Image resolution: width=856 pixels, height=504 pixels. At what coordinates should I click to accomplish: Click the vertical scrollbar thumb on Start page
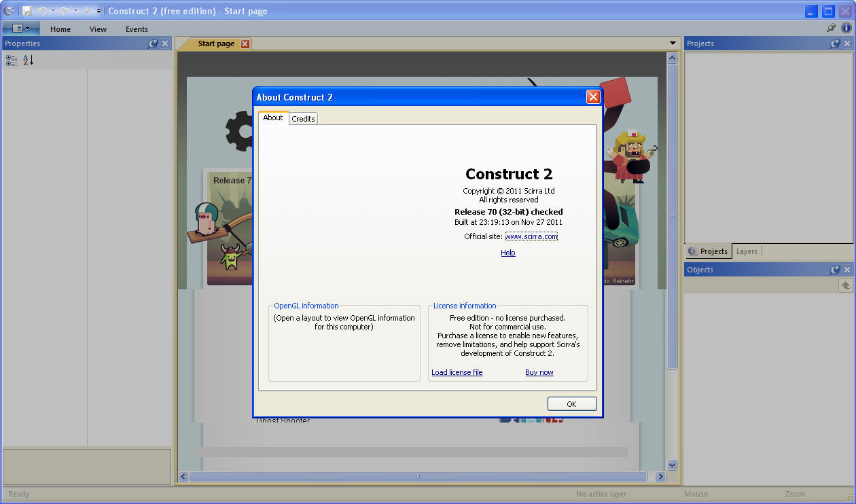pos(673,217)
